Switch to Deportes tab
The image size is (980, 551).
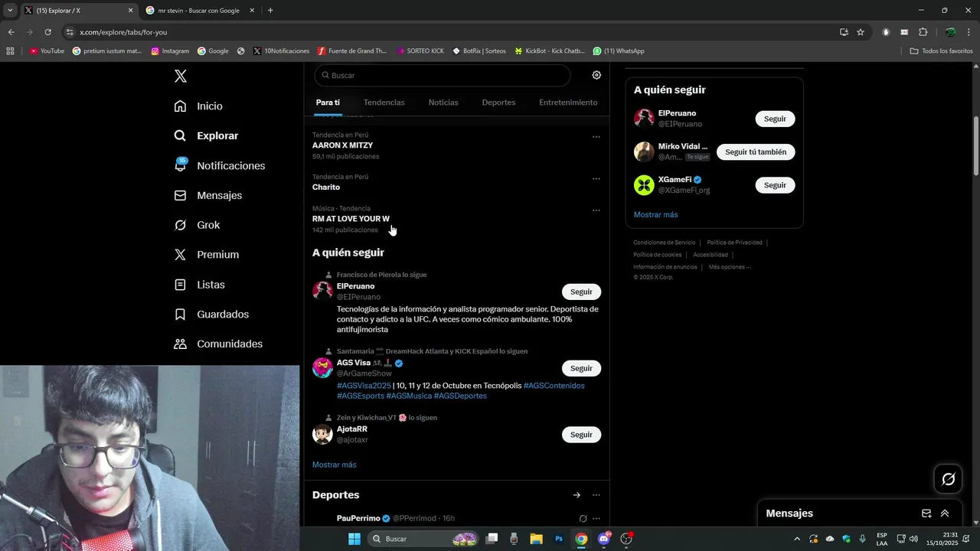498,103
